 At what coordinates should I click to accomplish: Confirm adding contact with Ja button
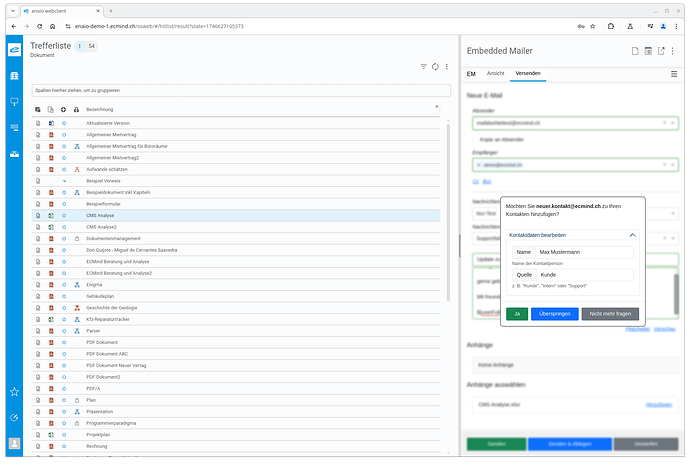click(517, 314)
